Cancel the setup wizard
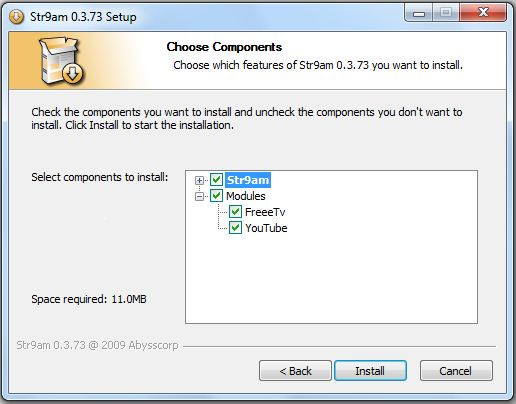Image resolution: width=516 pixels, height=404 pixels. pos(456,370)
